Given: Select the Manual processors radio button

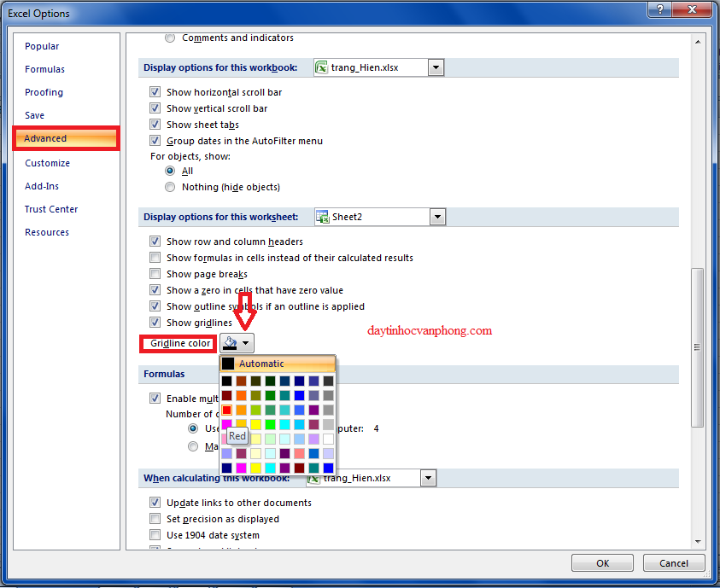Looking at the screenshot, I should pyautogui.click(x=193, y=446).
